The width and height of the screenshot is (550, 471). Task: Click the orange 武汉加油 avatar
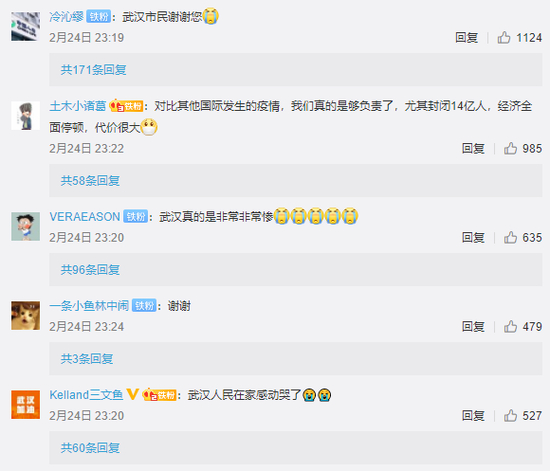coord(25,404)
